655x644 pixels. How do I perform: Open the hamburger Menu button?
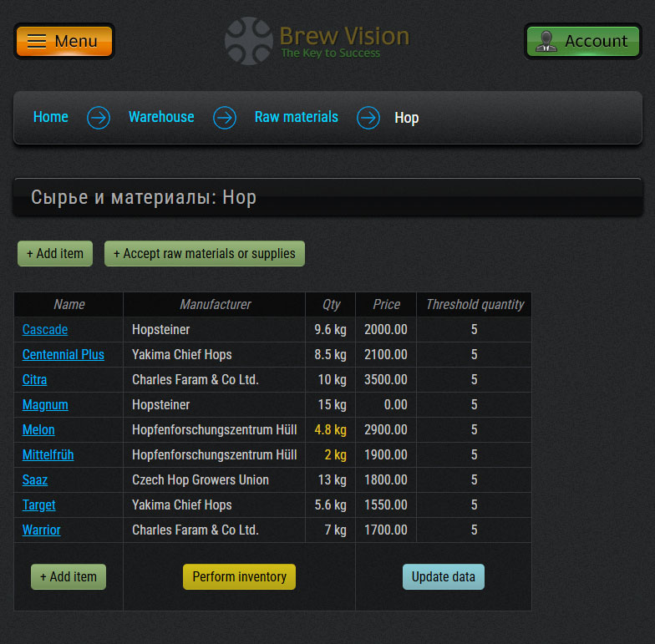(x=63, y=41)
